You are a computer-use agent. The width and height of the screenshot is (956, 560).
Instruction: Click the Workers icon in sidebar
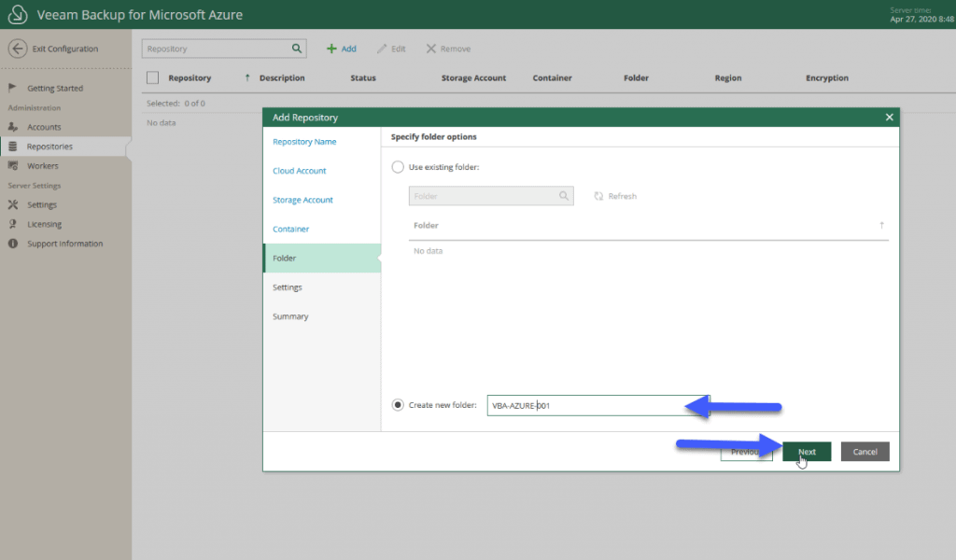point(13,166)
